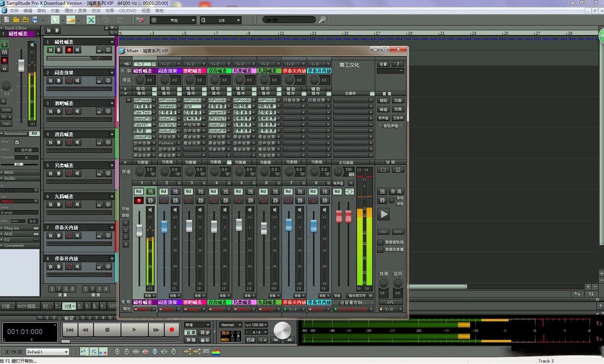The image size is (604, 364).
Task: Open the 音轨 menu
Action: tap(42, 11)
